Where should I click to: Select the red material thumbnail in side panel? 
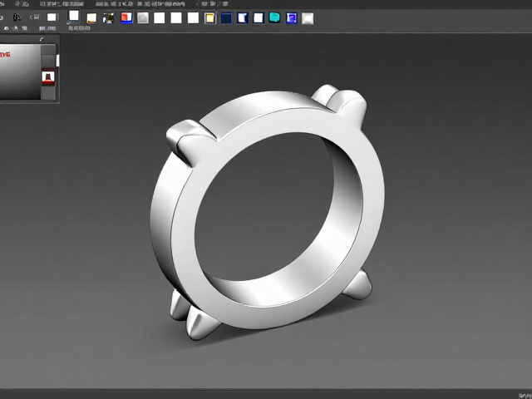point(48,77)
